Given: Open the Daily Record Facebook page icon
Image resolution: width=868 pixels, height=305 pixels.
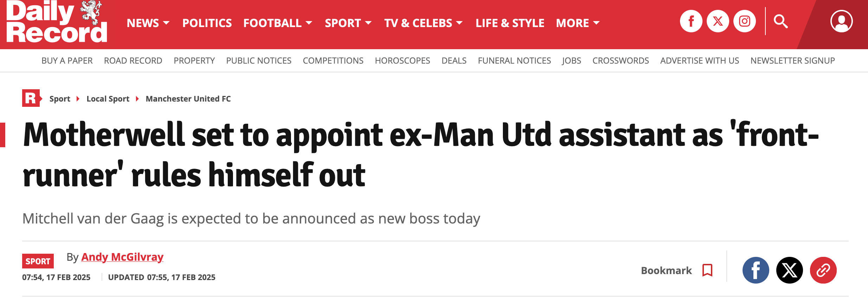Looking at the screenshot, I should (691, 21).
